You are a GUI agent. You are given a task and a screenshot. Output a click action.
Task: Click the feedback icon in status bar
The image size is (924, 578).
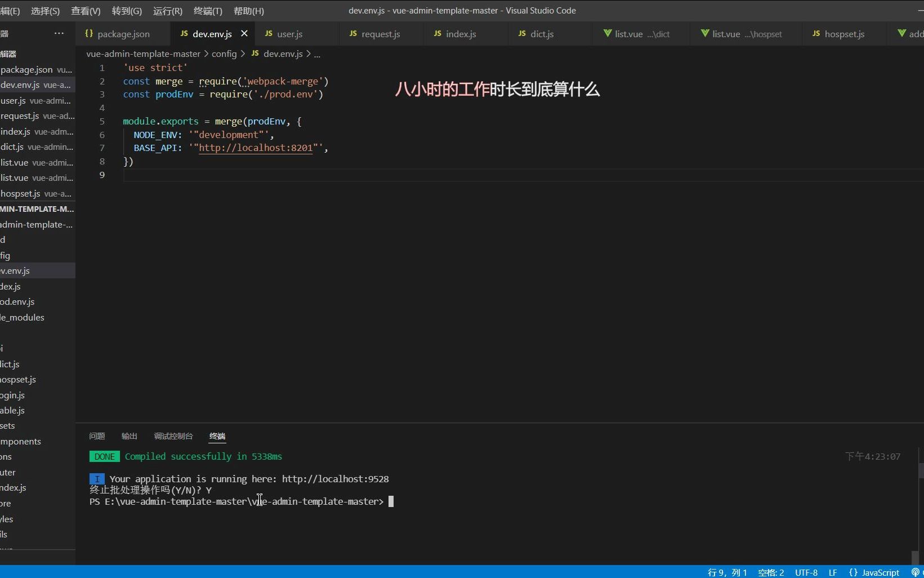pyautogui.click(x=915, y=572)
